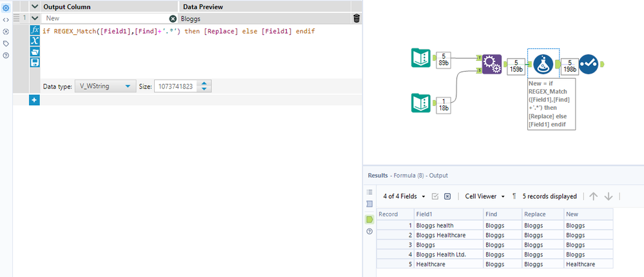Screen dimensions: 644x277
Task: Click the Results - Formula (8) - Output title
Action: point(408,176)
